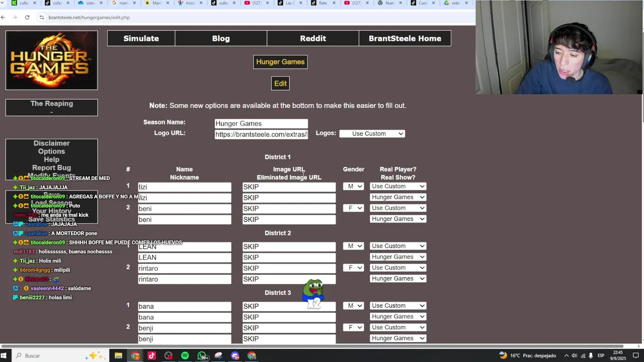Click the active Chrome taskbar icon
The height and width of the screenshot is (362, 644).
135,355
